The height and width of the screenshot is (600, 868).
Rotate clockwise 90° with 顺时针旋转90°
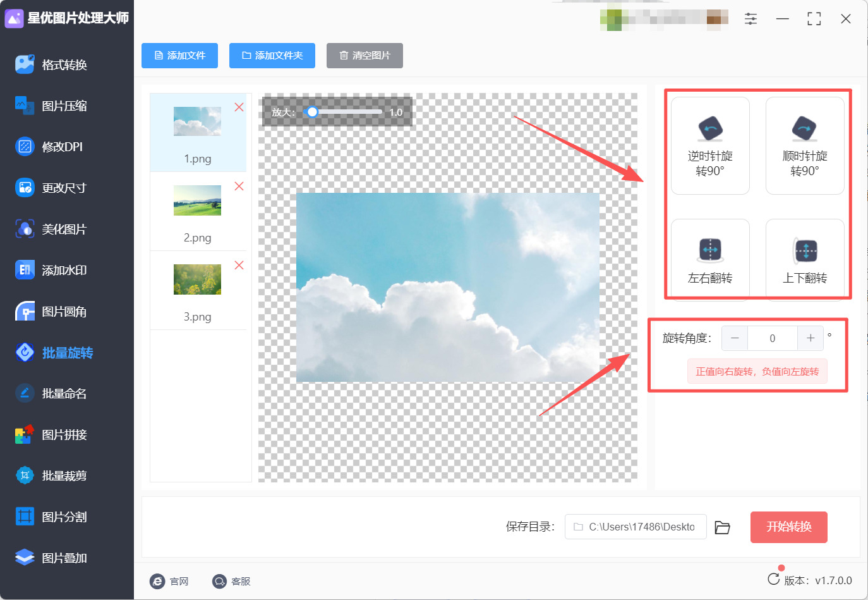point(805,146)
